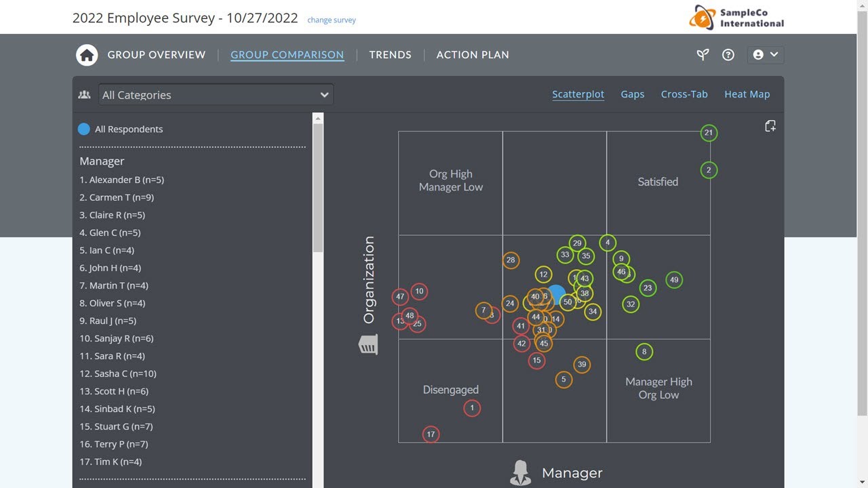
Task: Open the Group Overview tab
Action: (157, 55)
